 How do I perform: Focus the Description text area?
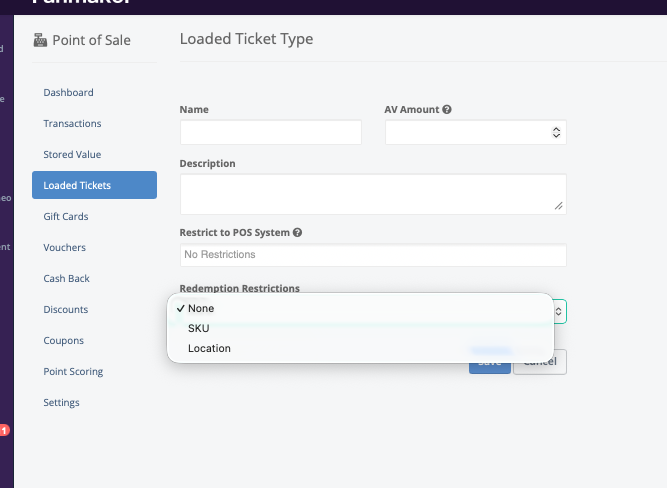pos(372,193)
